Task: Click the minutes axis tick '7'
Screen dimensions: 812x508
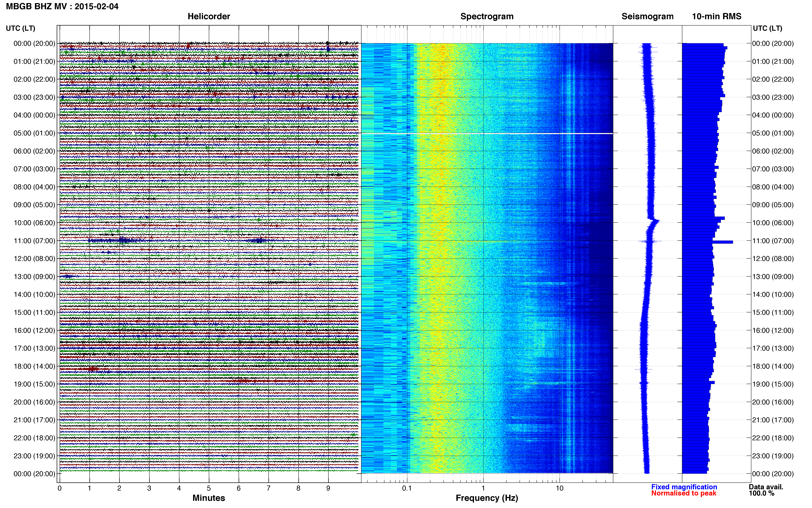Action: point(269,488)
